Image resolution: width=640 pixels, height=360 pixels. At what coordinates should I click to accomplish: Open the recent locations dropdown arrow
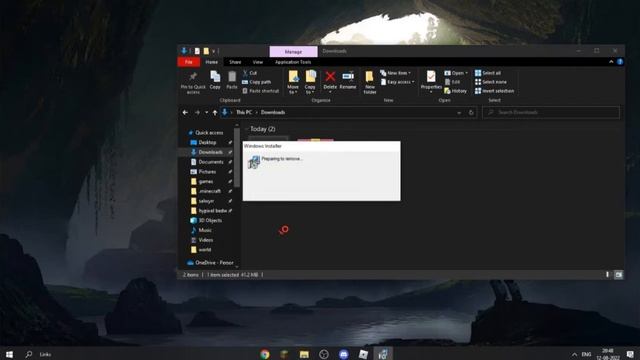(207, 112)
